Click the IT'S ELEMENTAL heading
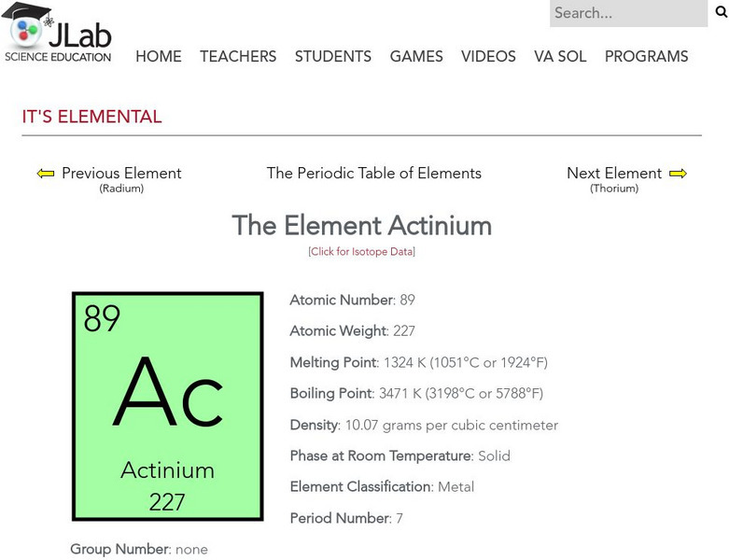The width and height of the screenshot is (729, 560). click(92, 118)
